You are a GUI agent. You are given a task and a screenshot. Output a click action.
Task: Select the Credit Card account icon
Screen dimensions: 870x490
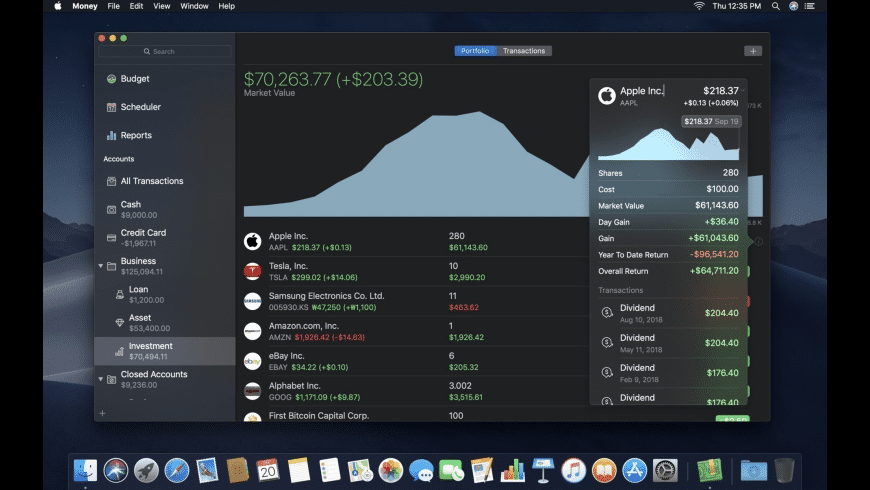coord(112,238)
